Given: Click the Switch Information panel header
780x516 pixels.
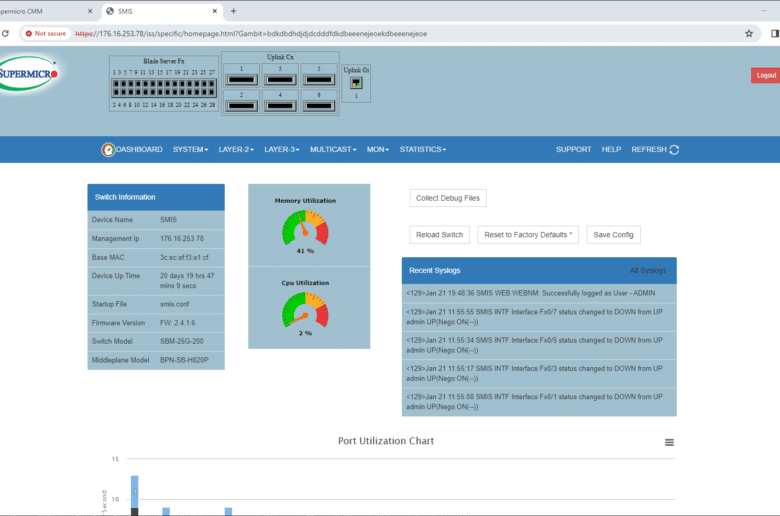Looking at the screenshot, I should (x=156, y=197).
